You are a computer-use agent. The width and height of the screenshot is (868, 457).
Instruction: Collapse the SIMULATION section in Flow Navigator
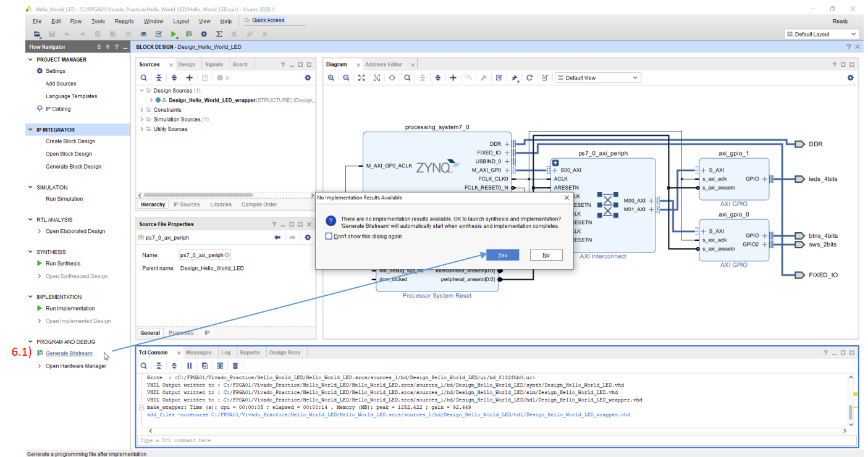point(31,187)
